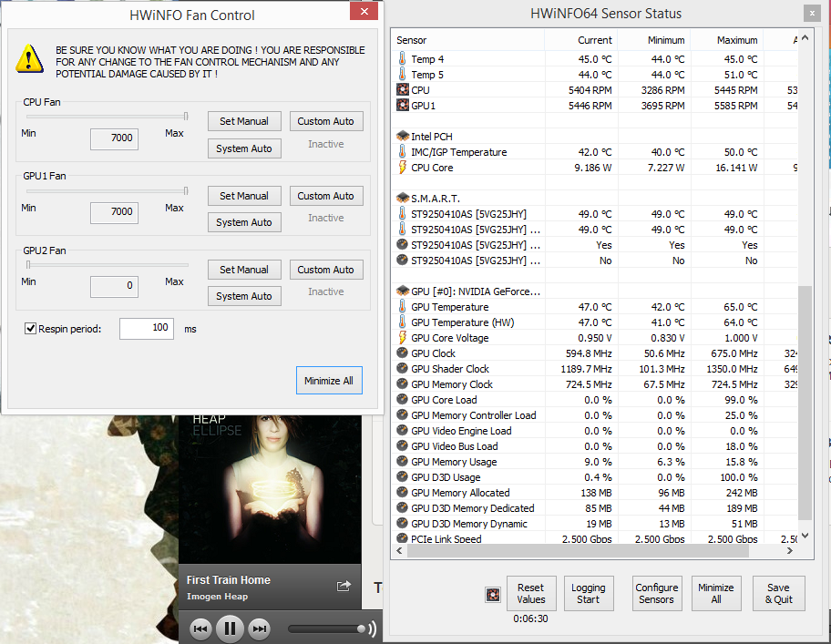831x644 pixels.
Task: Click the Reset Values button
Action: pos(531,593)
